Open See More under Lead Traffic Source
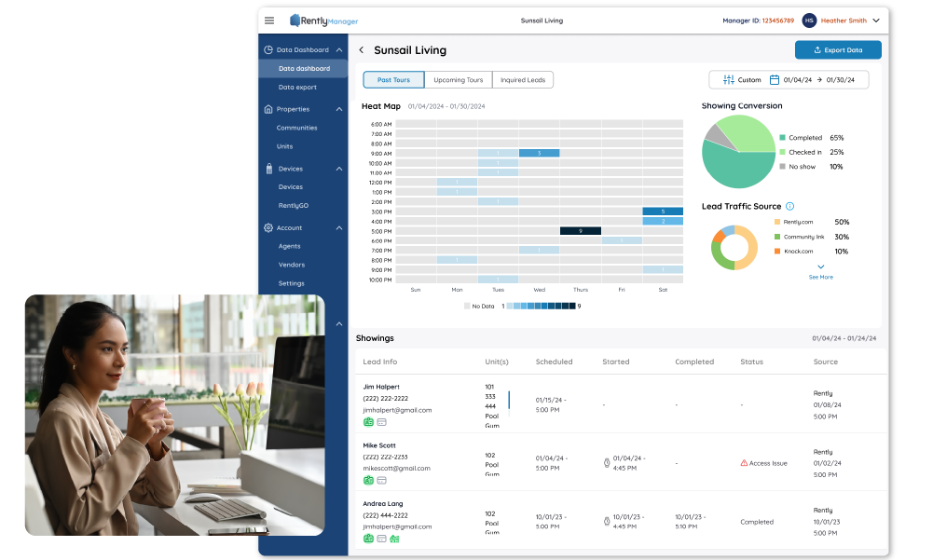The height and width of the screenshot is (560, 933). tap(820, 277)
